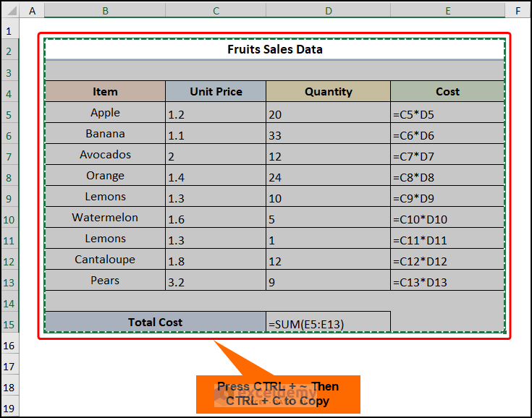Screen dimensions: 532x418
Task: Click the Quantity header cell
Action: point(328,92)
